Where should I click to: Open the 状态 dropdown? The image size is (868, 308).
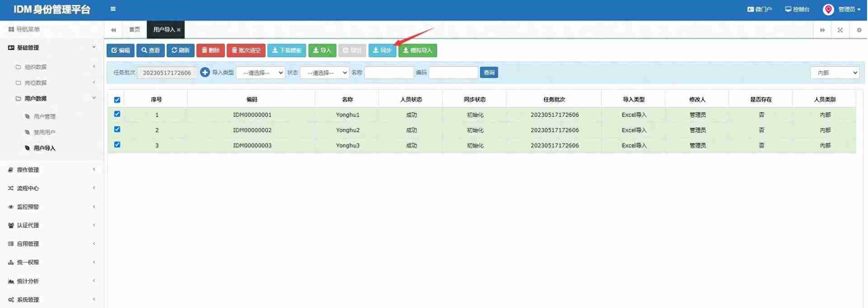(325, 73)
